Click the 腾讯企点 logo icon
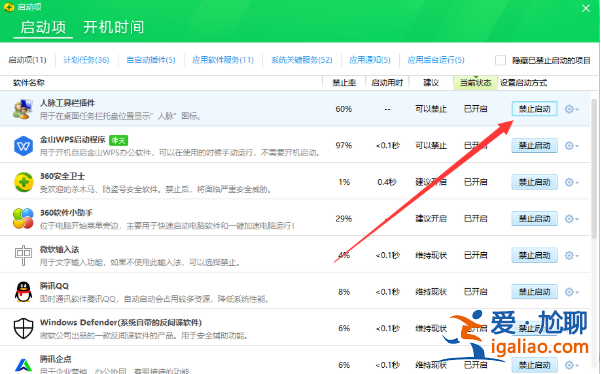Viewport: 601px width, 374px height. pyautogui.click(x=23, y=364)
